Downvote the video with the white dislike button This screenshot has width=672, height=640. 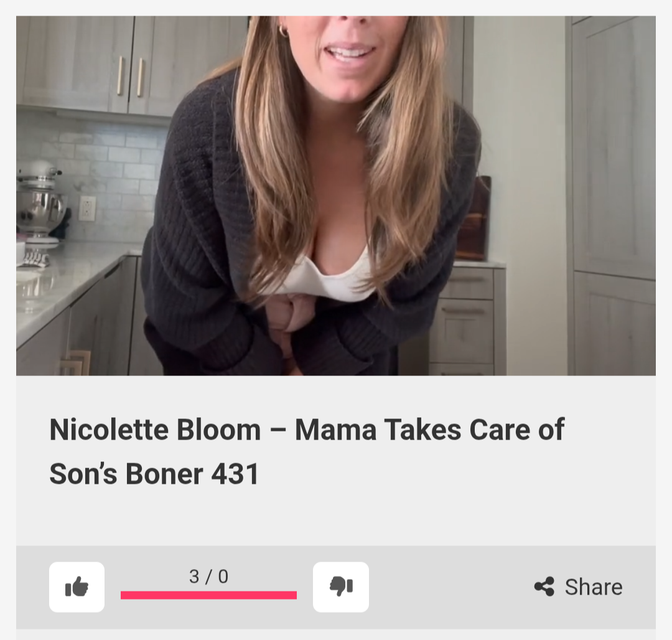pyautogui.click(x=341, y=587)
